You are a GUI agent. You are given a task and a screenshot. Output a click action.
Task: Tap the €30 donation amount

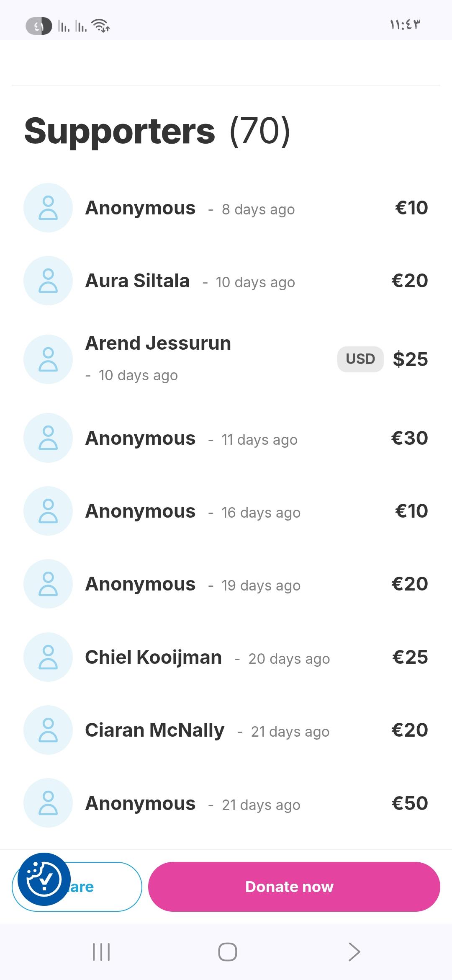click(410, 438)
